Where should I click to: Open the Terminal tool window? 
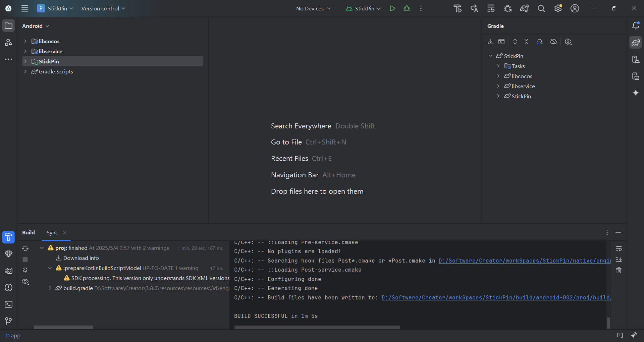coord(8,304)
